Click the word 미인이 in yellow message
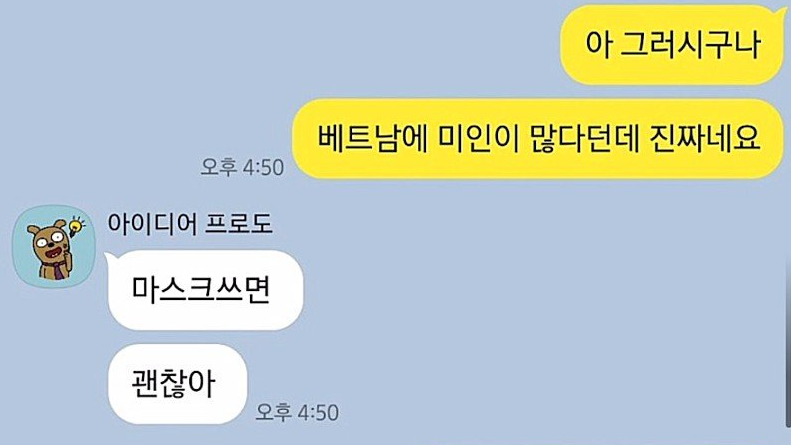791x445 pixels. pyautogui.click(x=478, y=138)
